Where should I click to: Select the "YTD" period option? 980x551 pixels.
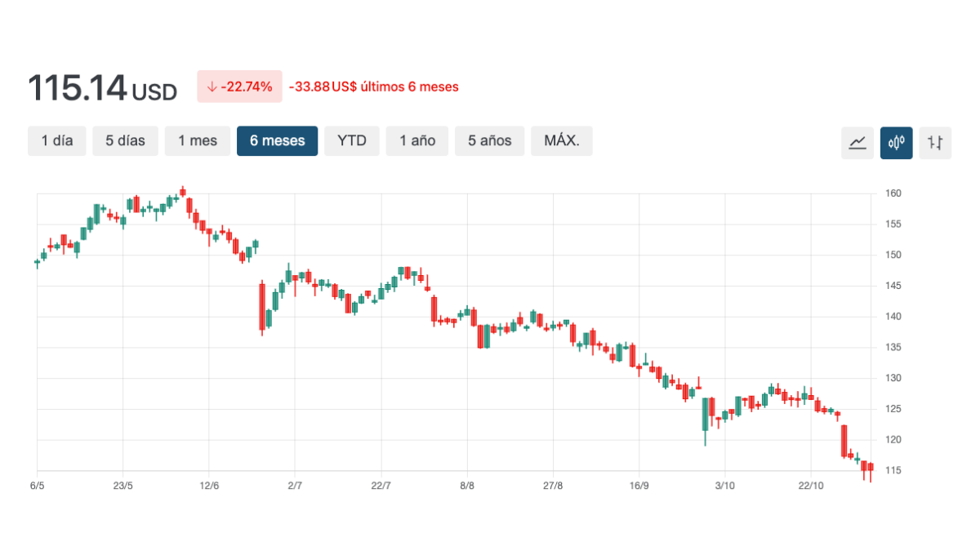[x=351, y=140]
